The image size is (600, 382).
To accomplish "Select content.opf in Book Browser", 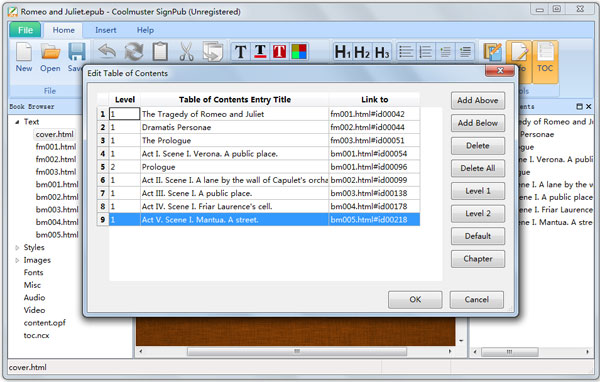I will point(44,323).
